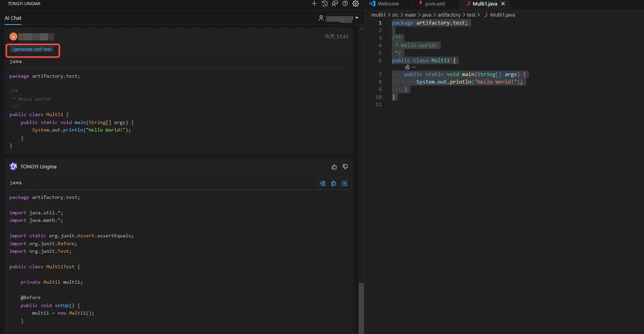Insert generated code at cursor icon
The width and height of the screenshot is (644, 334).
click(322, 183)
